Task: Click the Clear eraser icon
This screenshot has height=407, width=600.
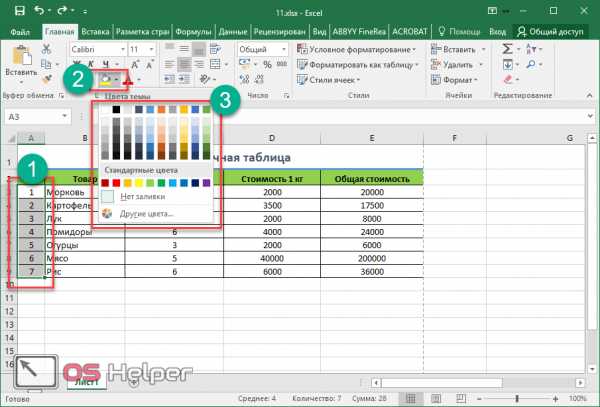Action: 508,79
